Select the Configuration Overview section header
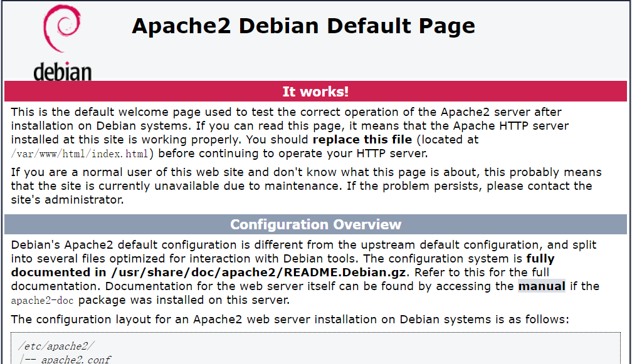 click(315, 224)
